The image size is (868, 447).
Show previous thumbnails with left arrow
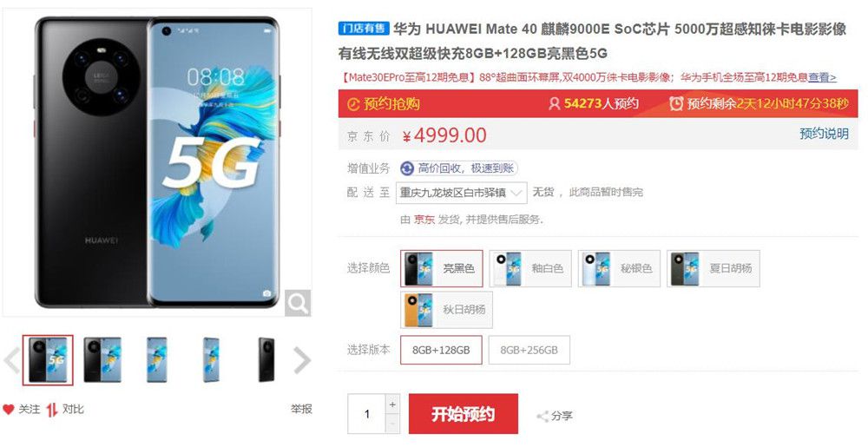(x=11, y=360)
